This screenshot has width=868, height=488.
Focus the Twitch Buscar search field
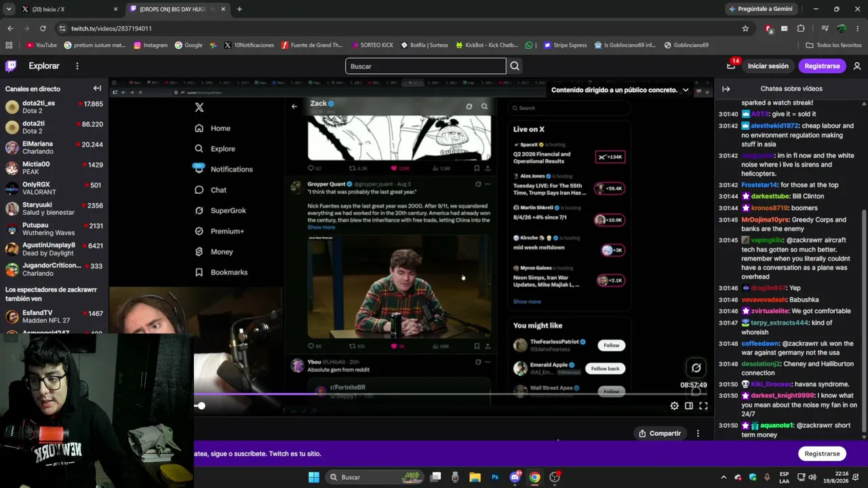[x=426, y=66]
